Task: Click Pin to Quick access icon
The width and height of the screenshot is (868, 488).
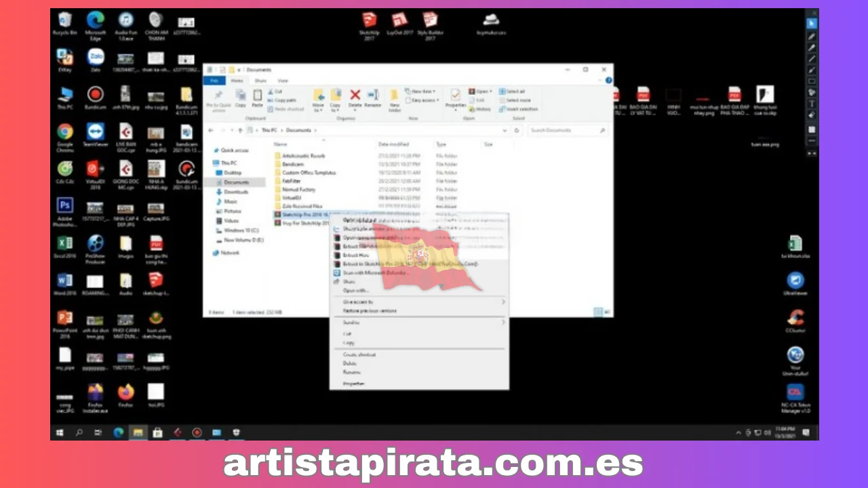Action: click(218, 95)
